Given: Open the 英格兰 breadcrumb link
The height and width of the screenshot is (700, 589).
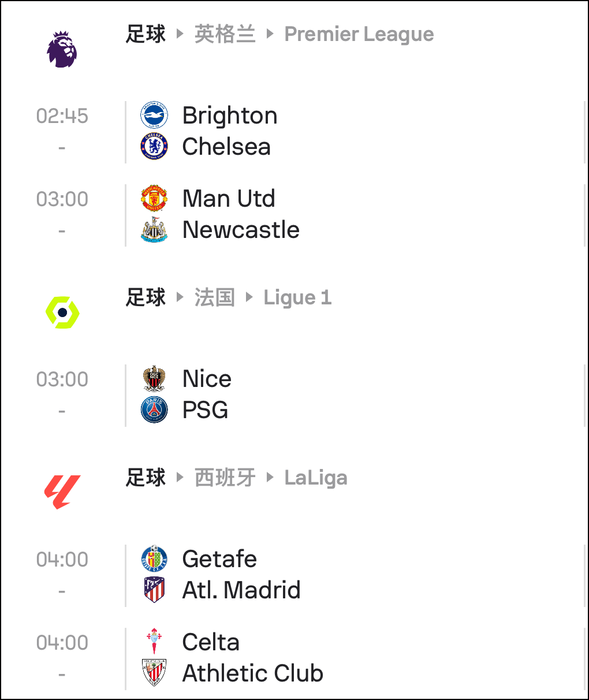Looking at the screenshot, I should coord(225,34).
